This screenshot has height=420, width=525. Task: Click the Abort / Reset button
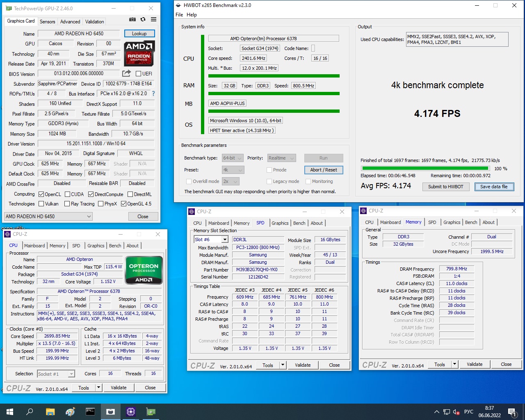(324, 170)
